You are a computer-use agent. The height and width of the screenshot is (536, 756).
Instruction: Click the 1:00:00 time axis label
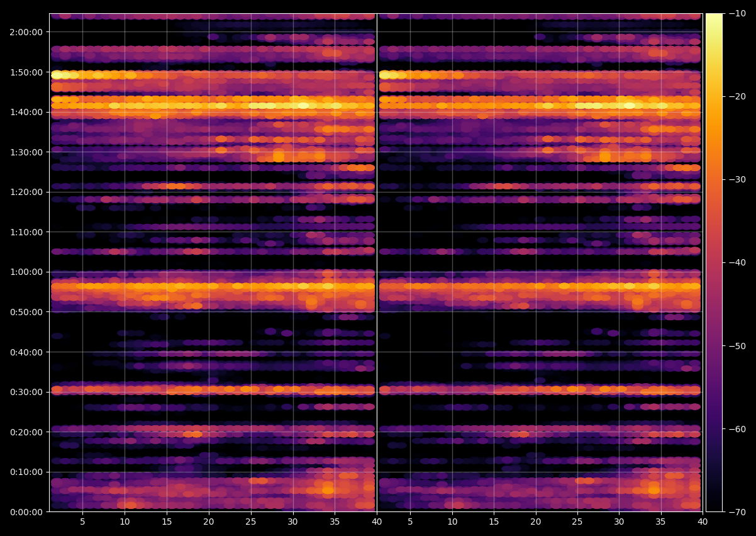[26, 272]
